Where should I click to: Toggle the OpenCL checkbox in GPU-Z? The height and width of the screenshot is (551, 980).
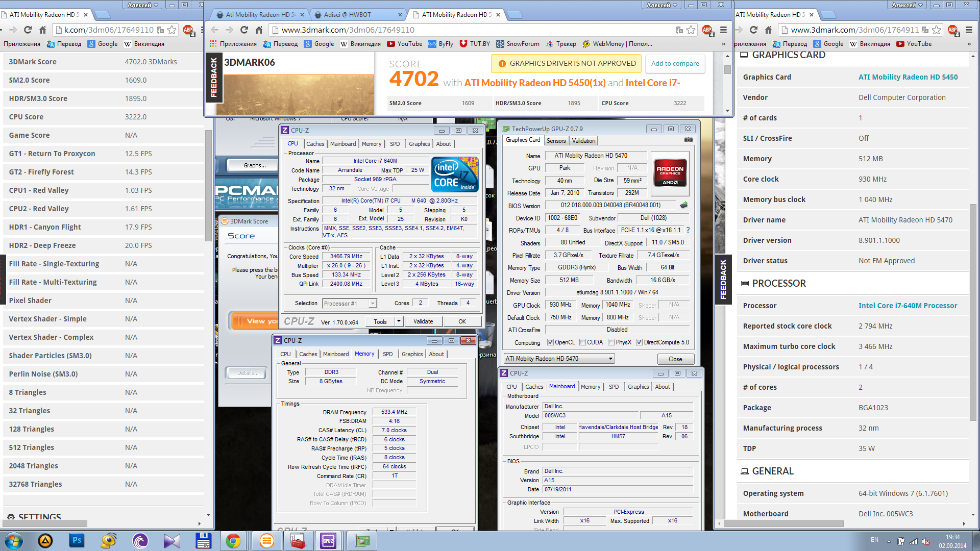pyautogui.click(x=550, y=342)
